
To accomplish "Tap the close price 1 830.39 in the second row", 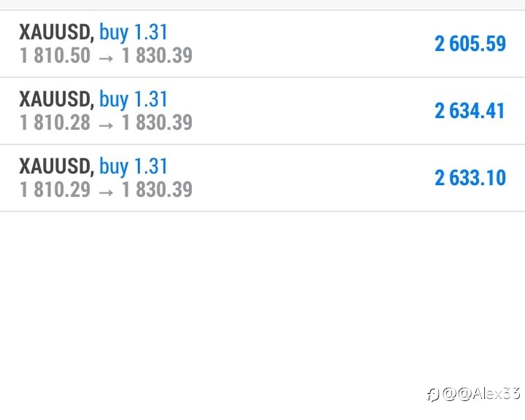I will [157, 122].
